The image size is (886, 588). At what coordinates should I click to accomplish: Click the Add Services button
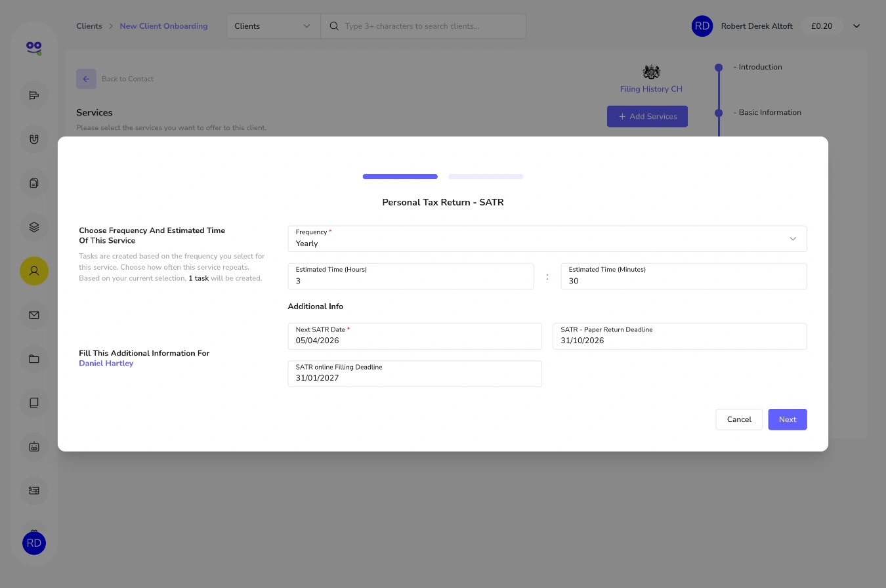[x=647, y=116]
